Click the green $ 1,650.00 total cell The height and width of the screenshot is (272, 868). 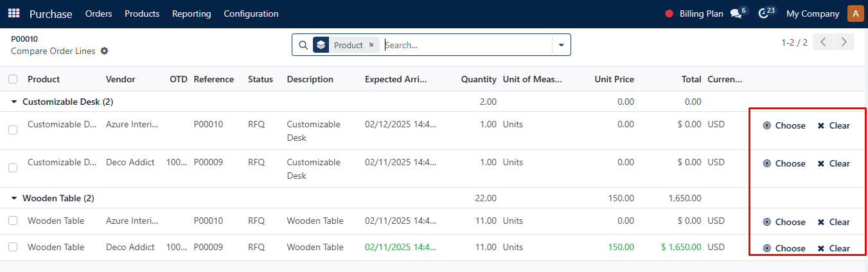point(681,247)
